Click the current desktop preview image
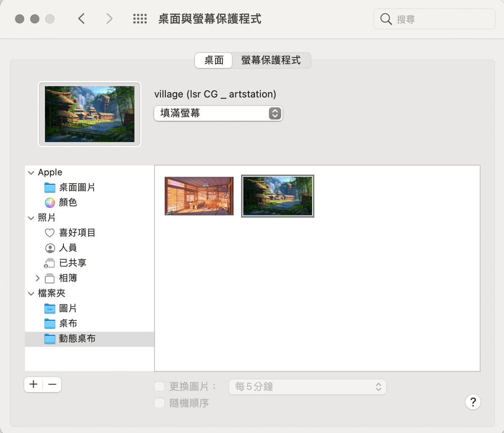Image resolution: width=504 pixels, height=433 pixels. 90,114
